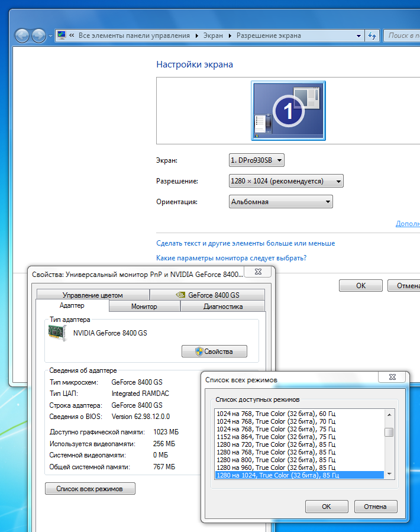Select '256 МБ' video memory value
Image resolution: width=420 pixels, height=532 pixels.
point(164,444)
